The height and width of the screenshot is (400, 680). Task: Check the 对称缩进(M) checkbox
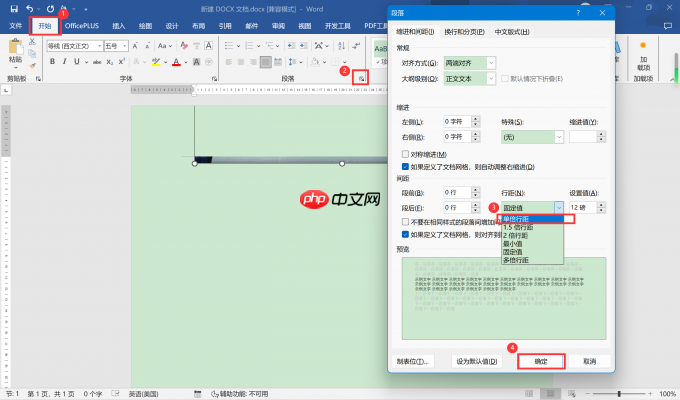pyautogui.click(x=405, y=154)
